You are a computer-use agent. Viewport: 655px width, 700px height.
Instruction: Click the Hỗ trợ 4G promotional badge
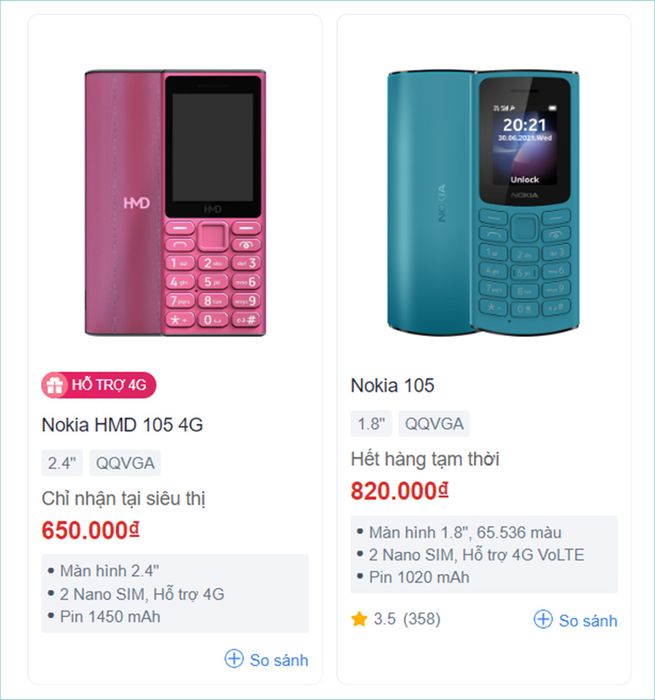pyautogui.click(x=99, y=385)
